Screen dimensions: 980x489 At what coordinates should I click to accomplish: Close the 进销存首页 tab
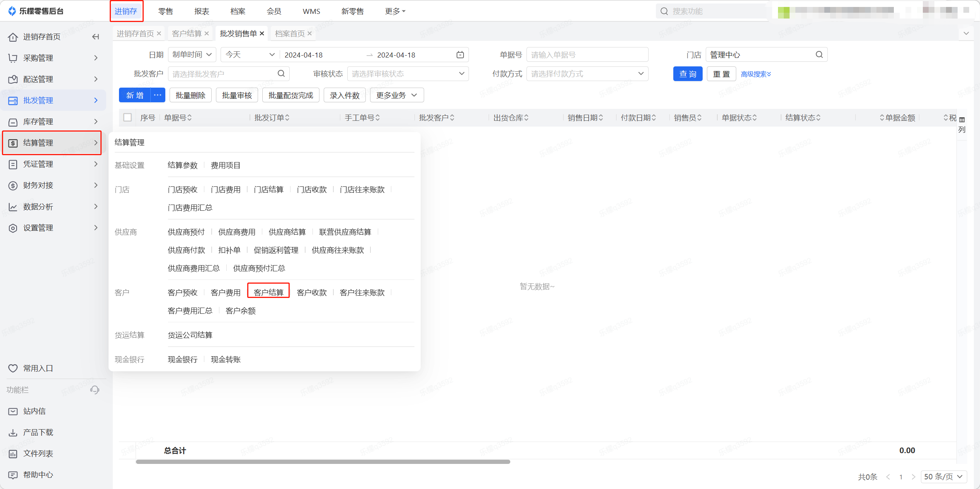tap(159, 34)
